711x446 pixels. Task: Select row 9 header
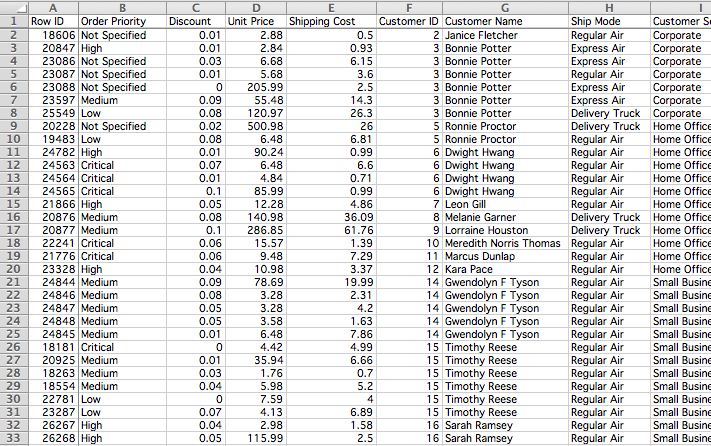click(14, 126)
